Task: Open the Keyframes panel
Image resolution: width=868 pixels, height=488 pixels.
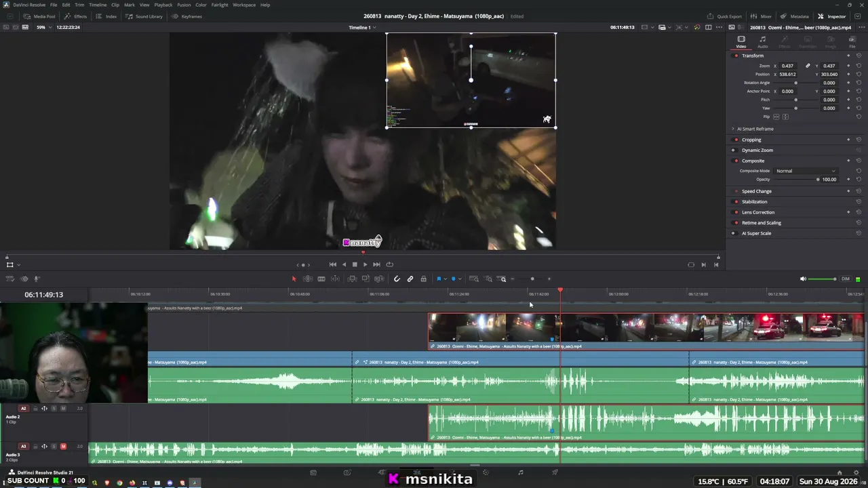Action: [188, 16]
